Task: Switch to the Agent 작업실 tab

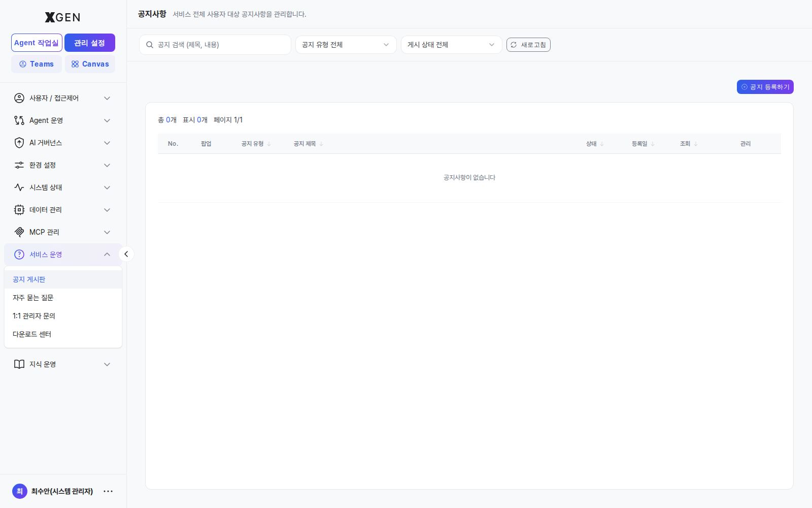Action: tap(37, 43)
